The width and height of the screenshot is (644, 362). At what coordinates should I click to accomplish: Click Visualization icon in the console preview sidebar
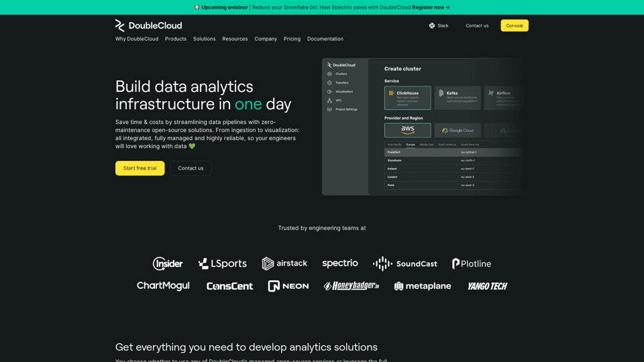[329, 92]
